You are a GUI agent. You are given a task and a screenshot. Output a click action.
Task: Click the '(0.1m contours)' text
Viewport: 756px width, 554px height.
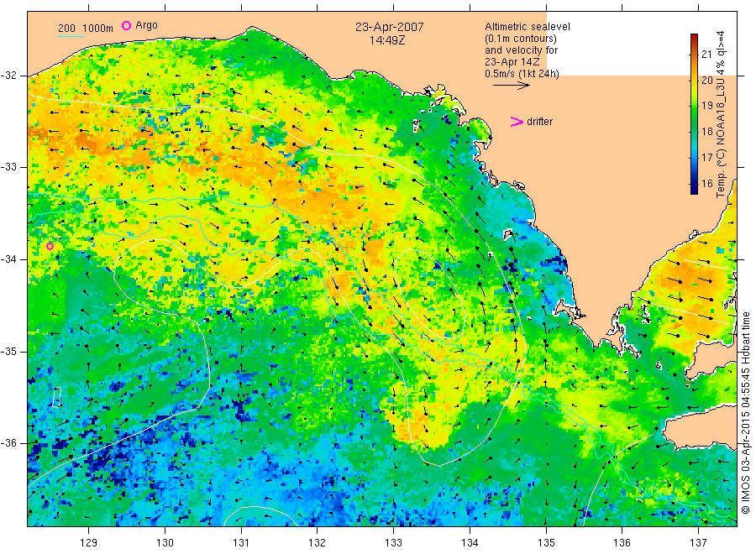point(520,39)
